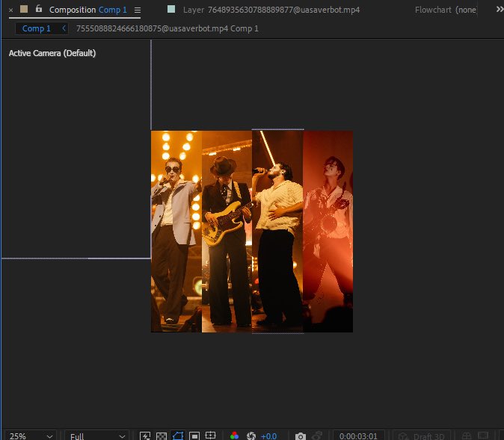Switch to the Layer 764893563078888987 tab
The height and width of the screenshot is (440, 504).
(x=271, y=10)
